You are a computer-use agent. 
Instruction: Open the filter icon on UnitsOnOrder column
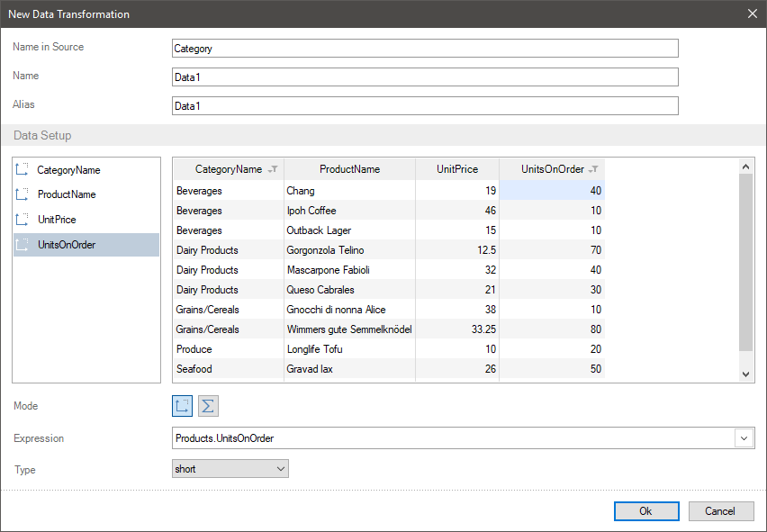[594, 169]
